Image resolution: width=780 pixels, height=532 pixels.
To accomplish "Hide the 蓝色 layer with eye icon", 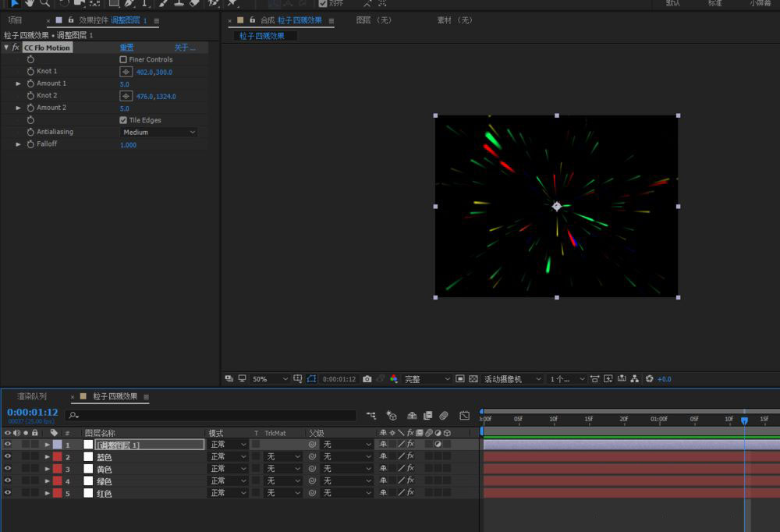I will point(8,456).
